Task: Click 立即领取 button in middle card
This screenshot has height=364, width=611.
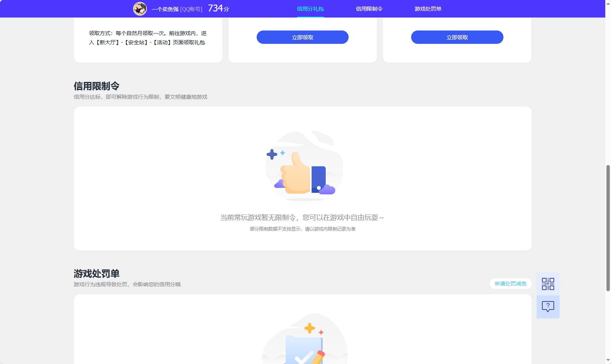Action: tap(302, 37)
